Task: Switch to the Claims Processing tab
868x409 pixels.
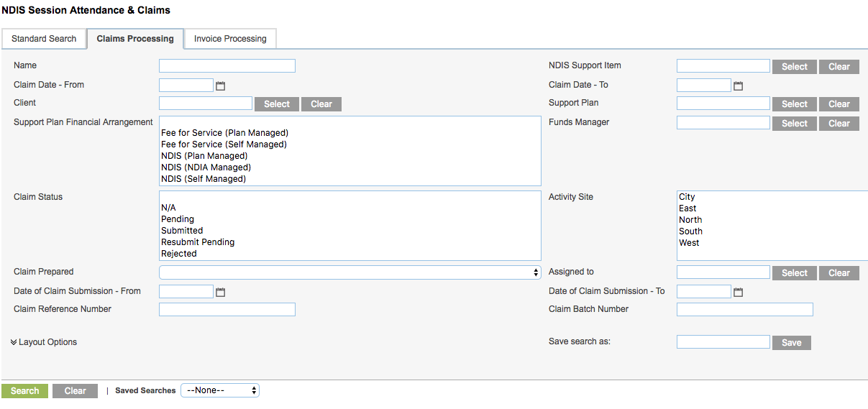Action: [x=135, y=39]
